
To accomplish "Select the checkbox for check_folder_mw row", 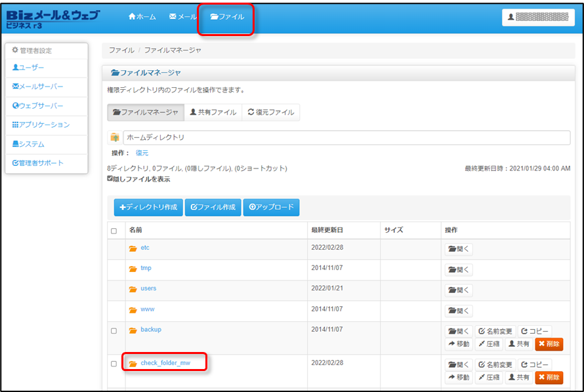I will pos(114,364).
